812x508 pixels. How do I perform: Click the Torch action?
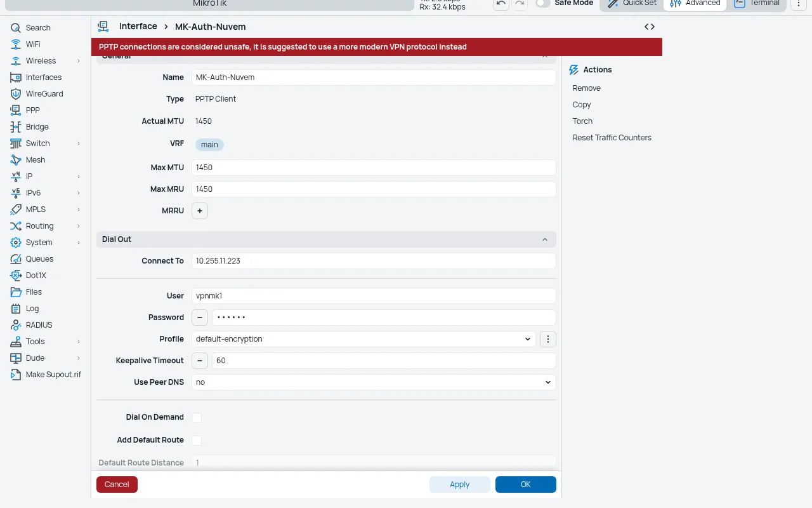[x=582, y=121]
